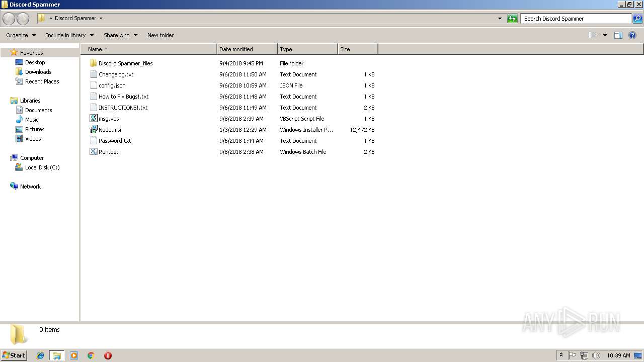Open the view options dropdown arrow
This screenshot has width=644, height=362.
(x=605, y=35)
